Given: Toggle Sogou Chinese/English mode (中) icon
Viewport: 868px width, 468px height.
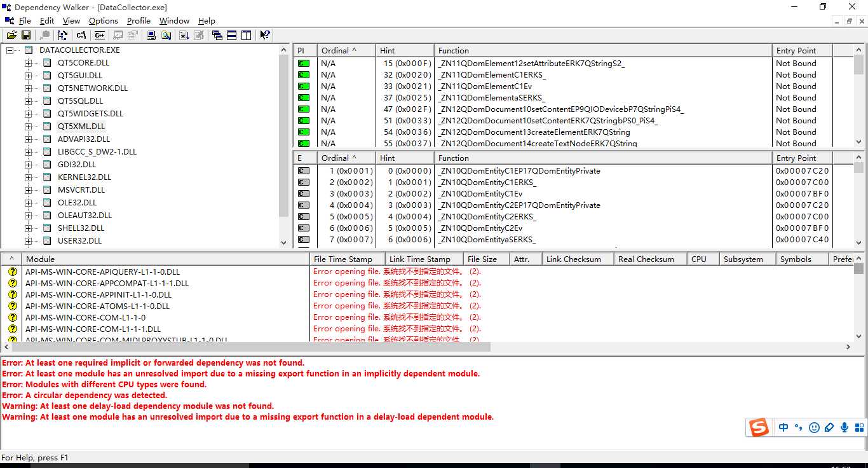Looking at the screenshot, I should (783, 427).
